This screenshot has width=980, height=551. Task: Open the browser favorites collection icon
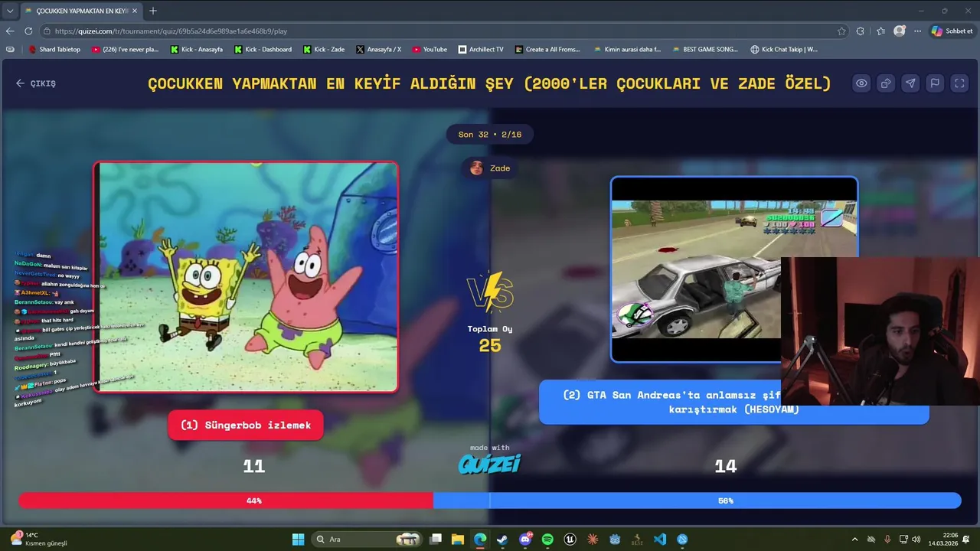coord(880,31)
